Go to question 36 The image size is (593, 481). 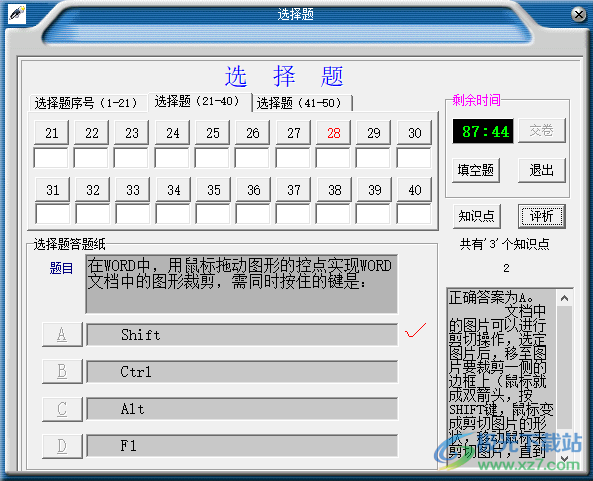click(x=254, y=189)
